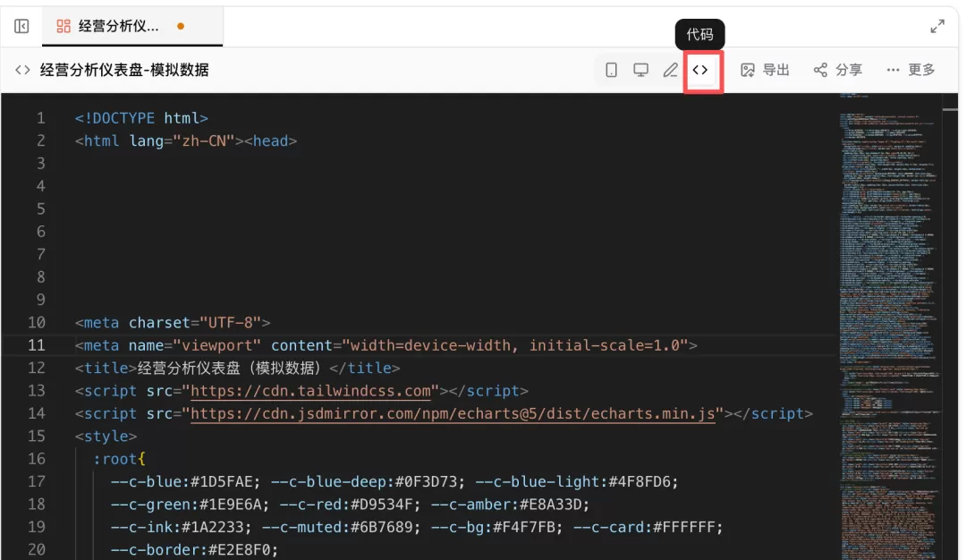
Task: Click the code brackets icon beside title
Action: click(22, 70)
